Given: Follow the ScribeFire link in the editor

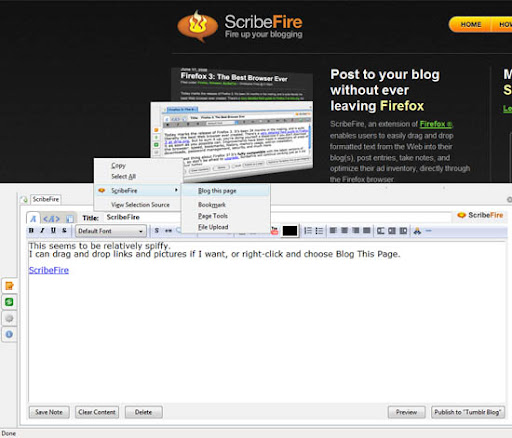Looking at the screenshot, I should (49, 270).
